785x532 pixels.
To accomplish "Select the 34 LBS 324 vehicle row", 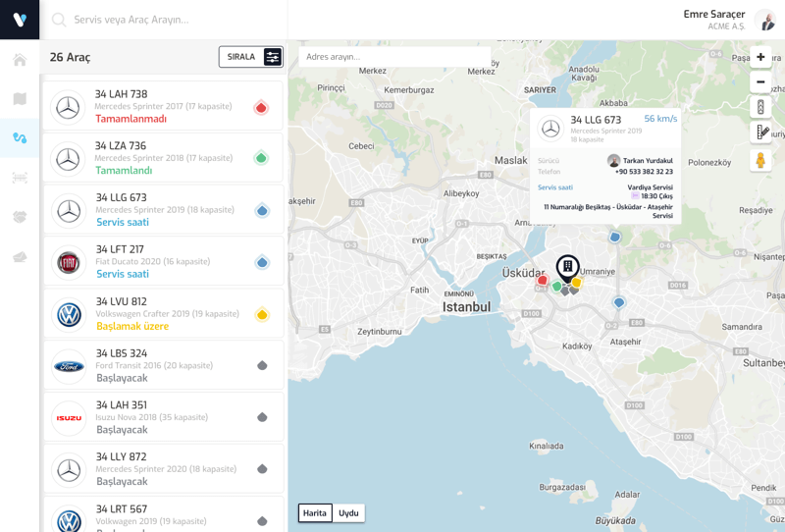I will [x=163, y=365].
